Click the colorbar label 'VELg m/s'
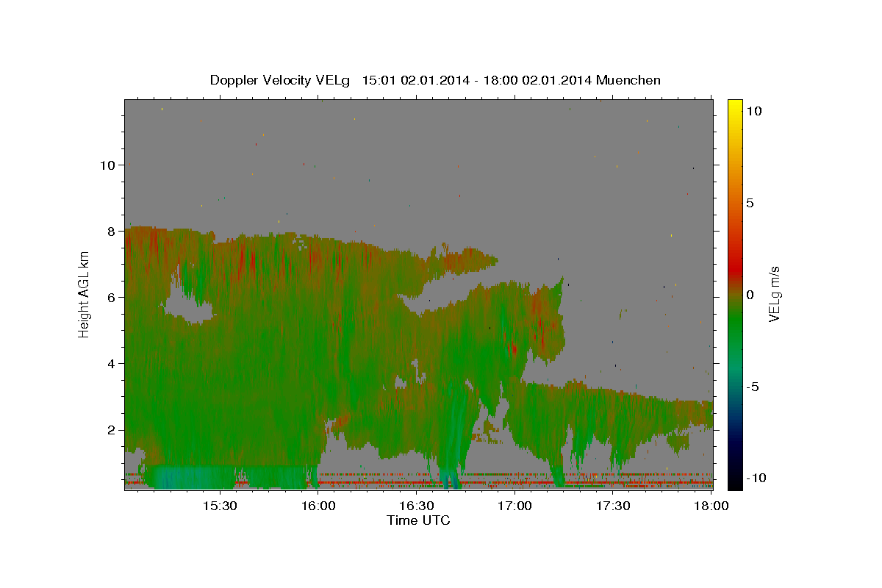The image size is (882, 588). coord(774,294)
